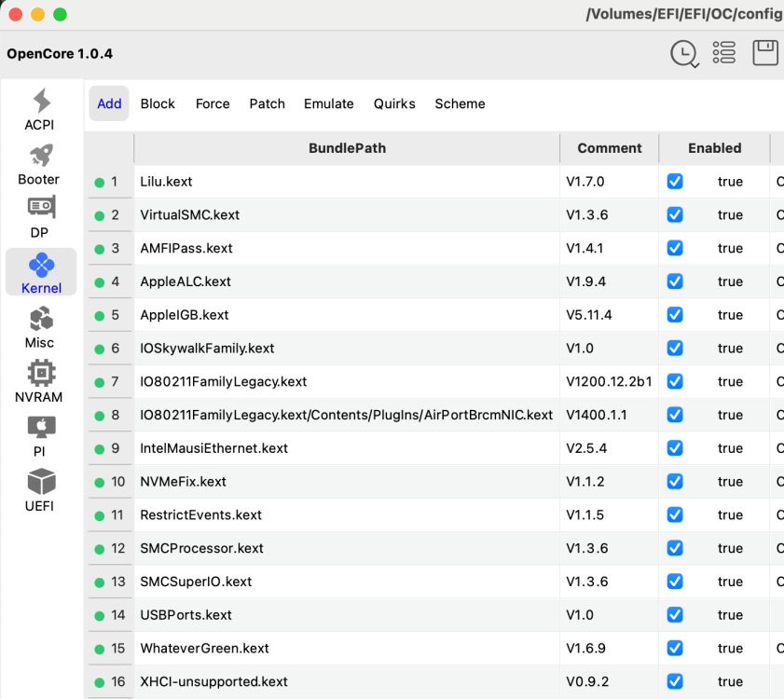
Task: Disable WhateverGreen.kext enabled checkbox
Action: [x=675, y=648]
